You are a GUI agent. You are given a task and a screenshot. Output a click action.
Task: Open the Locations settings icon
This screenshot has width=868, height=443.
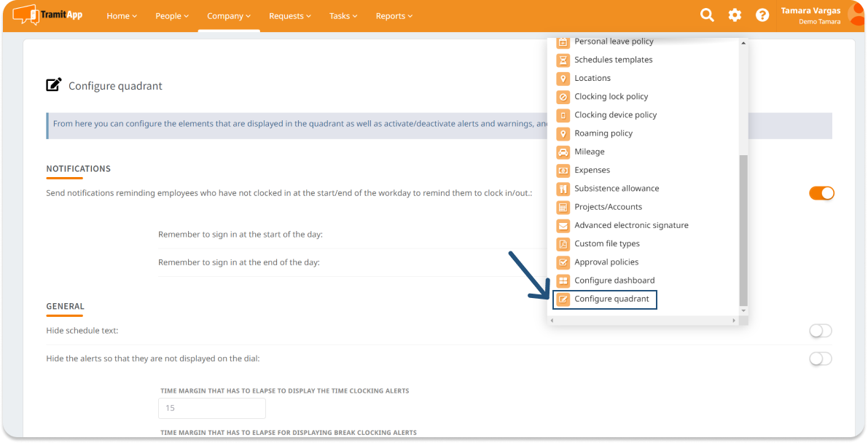coord(562,78)
